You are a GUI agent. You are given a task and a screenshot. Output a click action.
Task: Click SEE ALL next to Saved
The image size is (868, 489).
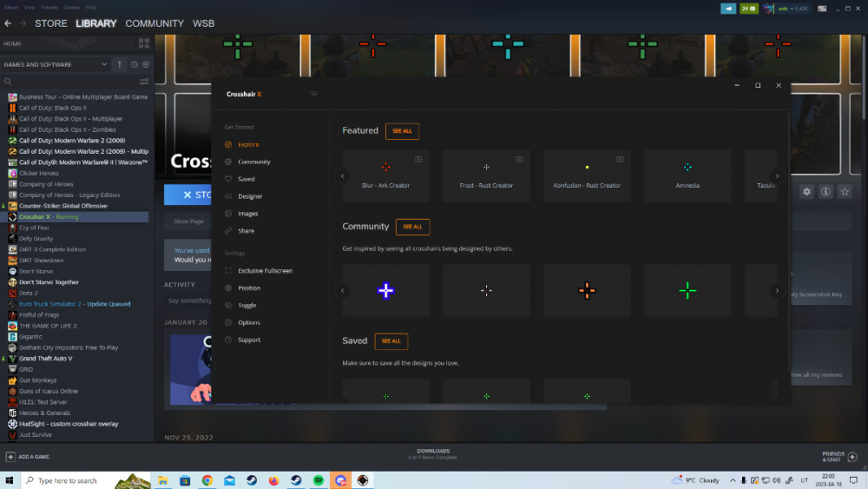coord(391,341)
